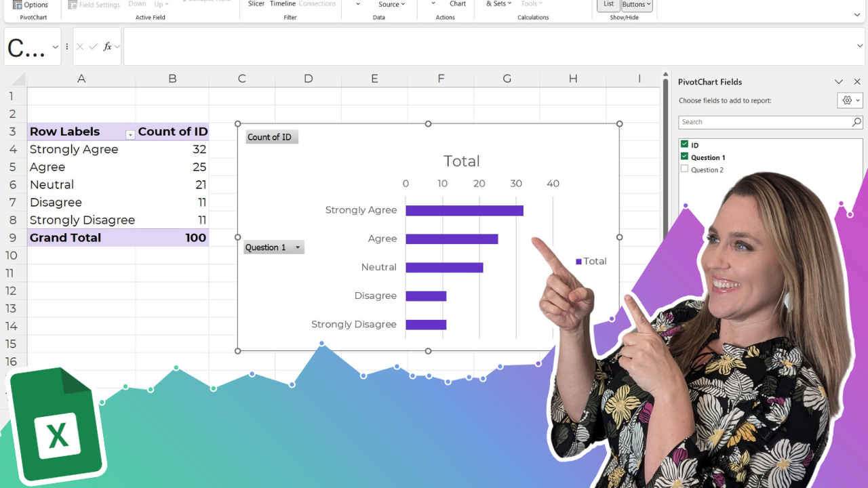This screenshot has width=868, height=488.
Task: Insert a Timeline filter
Action: pos(283,4)
